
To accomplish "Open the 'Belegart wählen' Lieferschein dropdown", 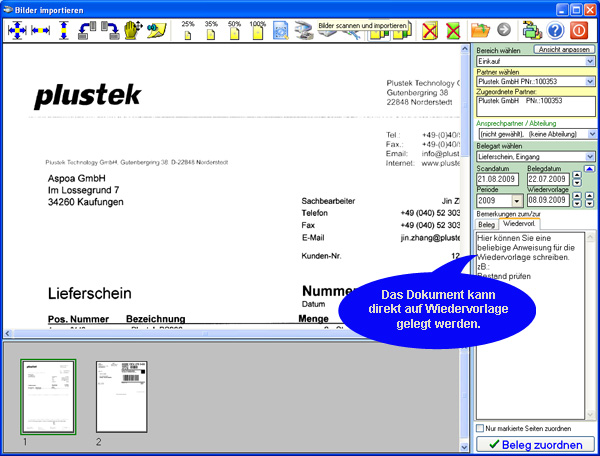I will click(x=590, y=156).
